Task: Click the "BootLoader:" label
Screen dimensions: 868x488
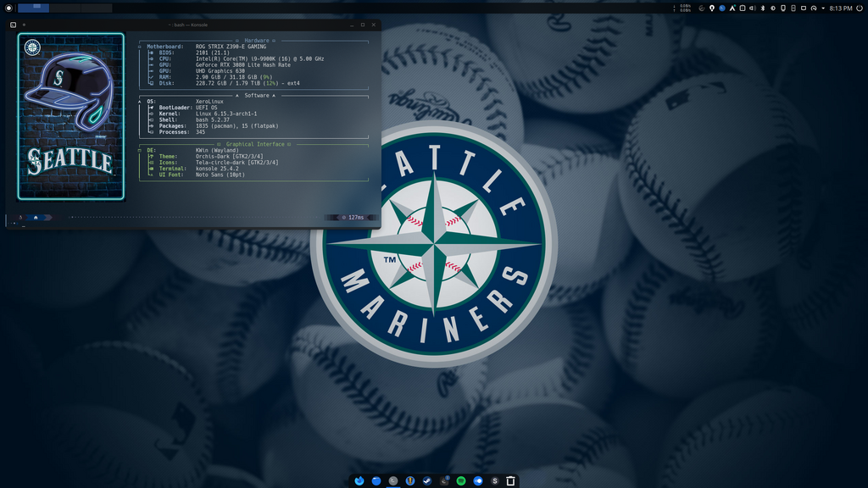Action: [175, 108]
